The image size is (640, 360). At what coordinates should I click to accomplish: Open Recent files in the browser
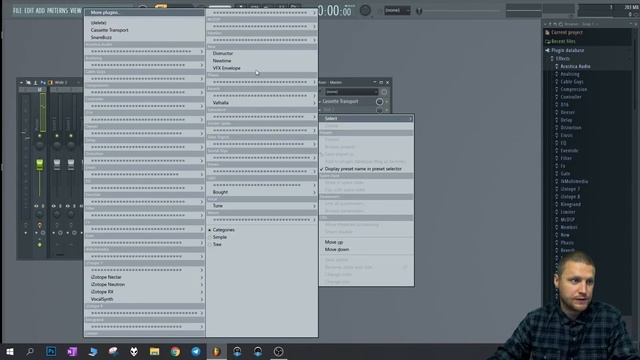(x=563, y=41)
